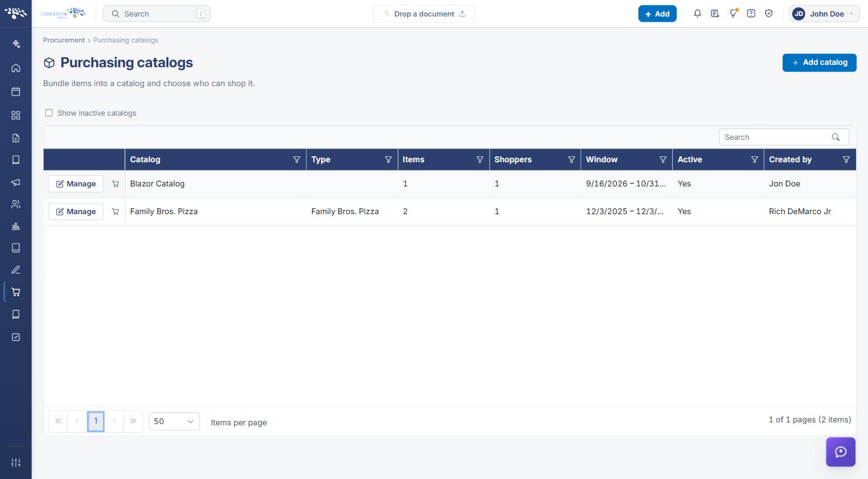Go to the home sidebar icon
The image size is (868, 479).
[x=16, y=68]
